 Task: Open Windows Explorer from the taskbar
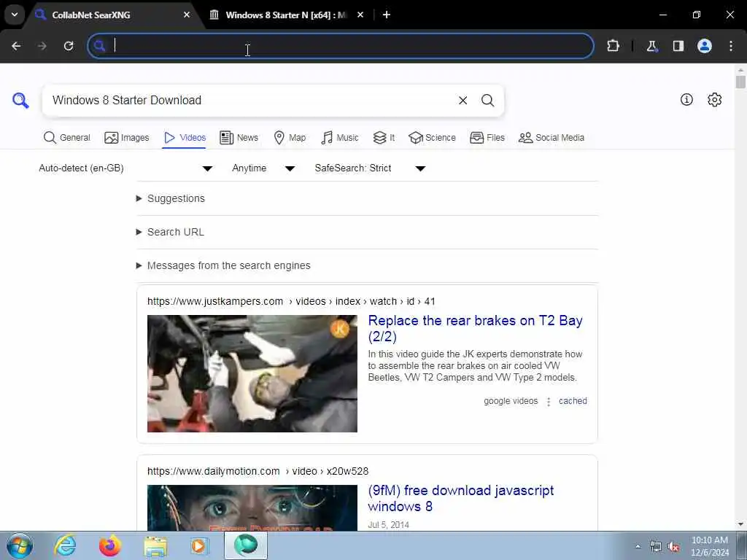click(x=155, y=545)
